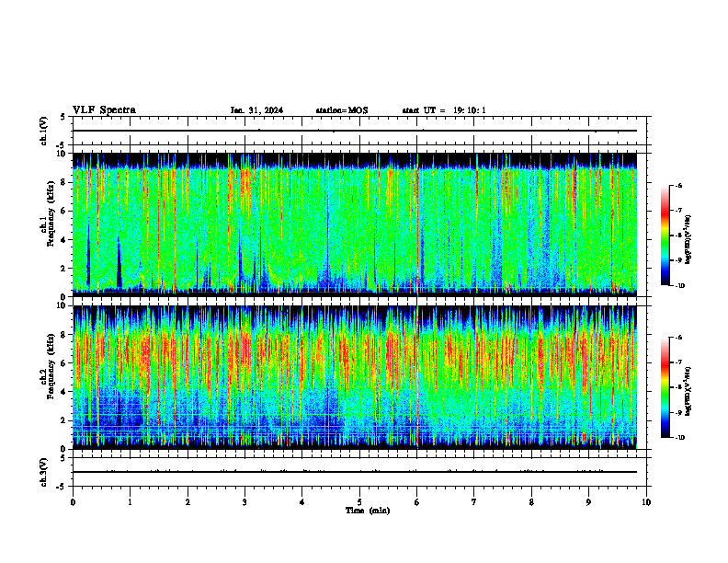Click the "8" tick on the time axis
The image size is (728, 563).
point(531,502)
